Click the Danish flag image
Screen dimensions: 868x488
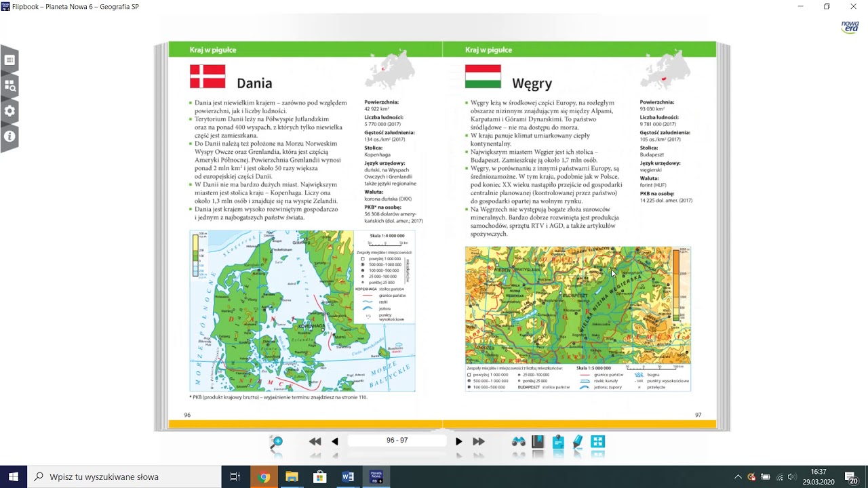(208, 77)
